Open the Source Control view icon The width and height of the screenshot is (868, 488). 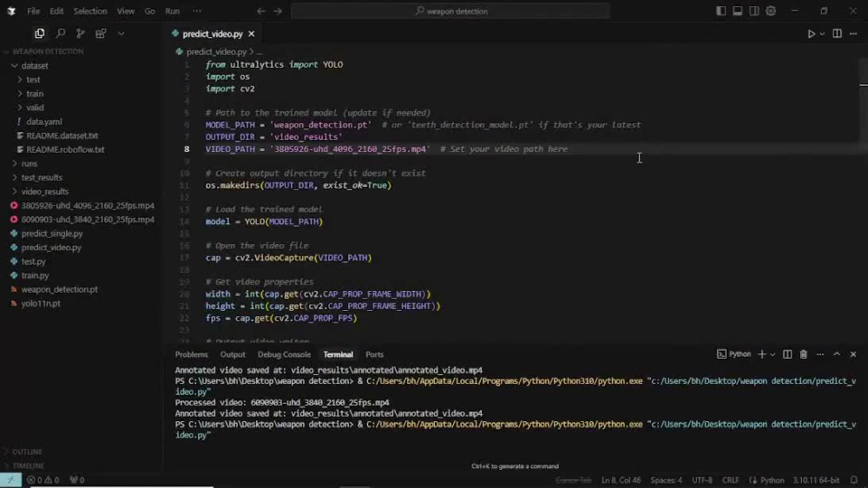click(x=80, y=34)
